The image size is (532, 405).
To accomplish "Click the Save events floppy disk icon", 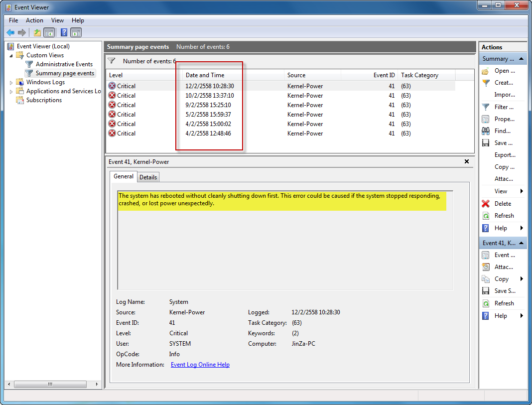I will click(x=486, y=143).
